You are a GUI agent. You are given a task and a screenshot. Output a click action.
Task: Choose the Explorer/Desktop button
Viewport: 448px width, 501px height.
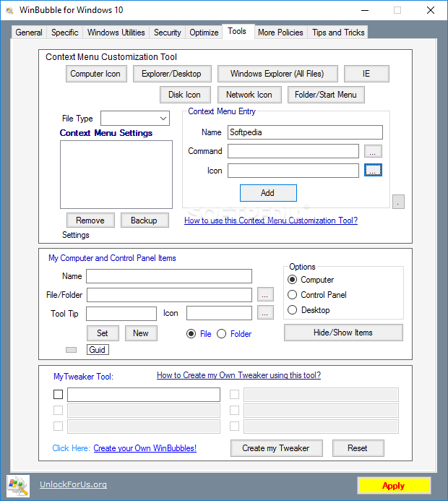click(x=172, y=74)
